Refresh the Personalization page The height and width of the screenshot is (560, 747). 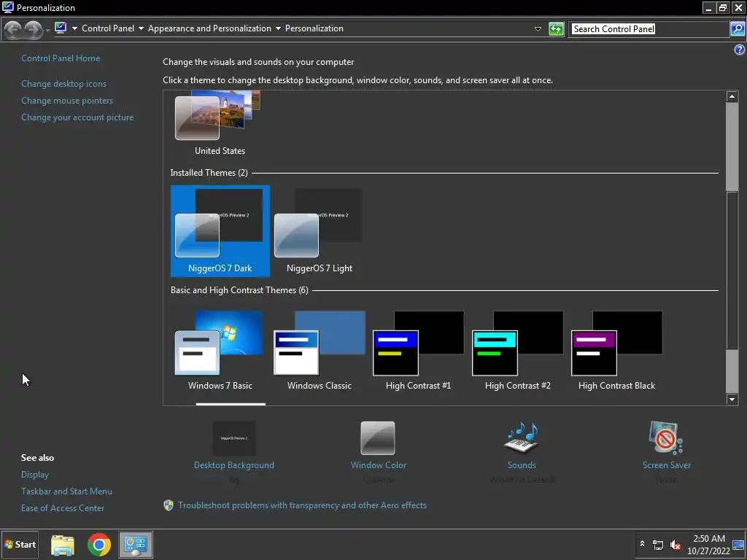556,29
